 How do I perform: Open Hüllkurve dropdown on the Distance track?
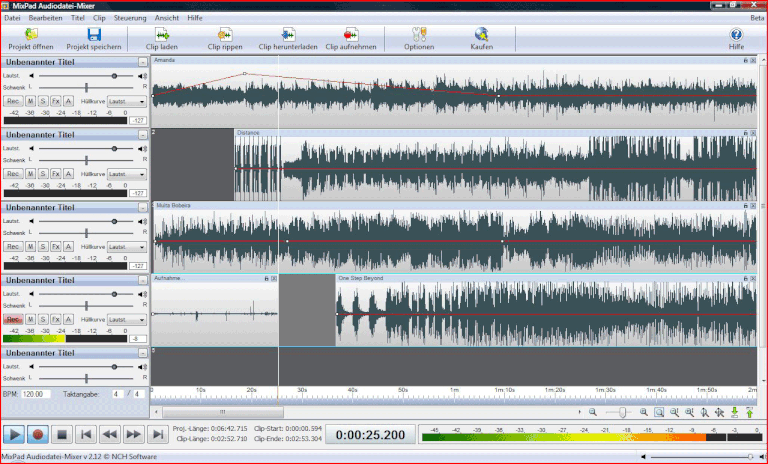(127, 174)
